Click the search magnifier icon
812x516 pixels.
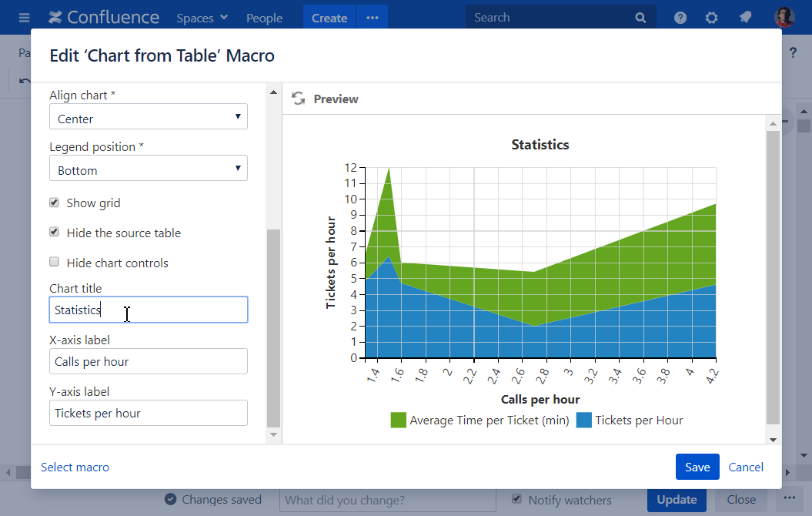640,18
